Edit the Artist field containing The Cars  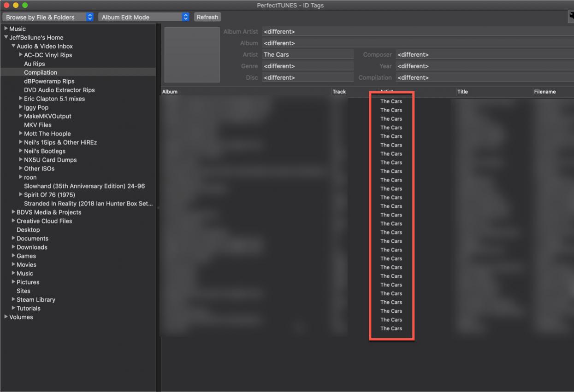[307, 55]
